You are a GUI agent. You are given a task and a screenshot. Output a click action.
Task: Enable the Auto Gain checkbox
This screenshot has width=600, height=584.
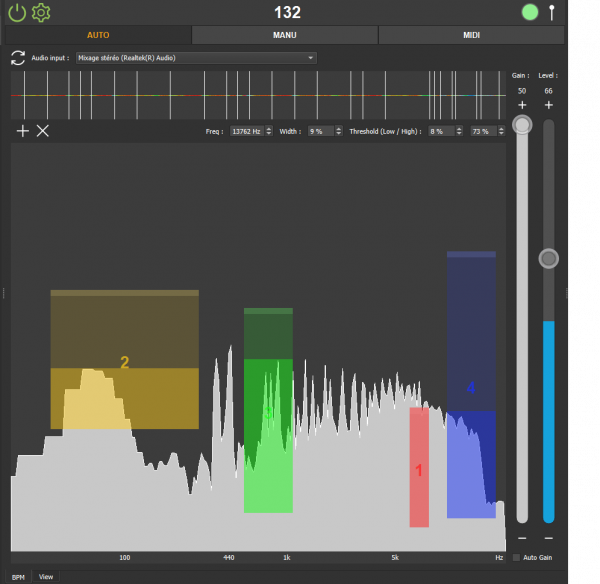(x=516, y=557)
